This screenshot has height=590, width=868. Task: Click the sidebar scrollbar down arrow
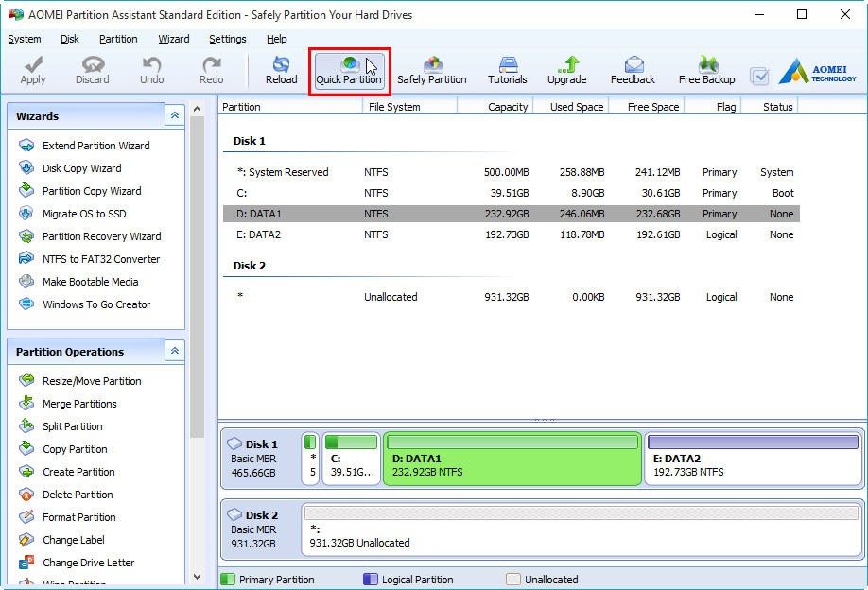pos(197,576)
